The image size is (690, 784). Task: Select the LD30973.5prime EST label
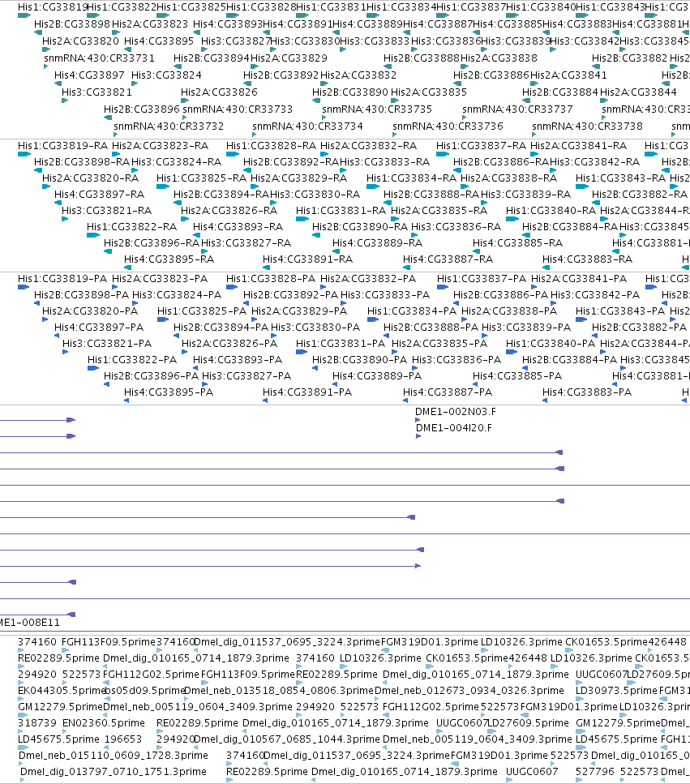pos(616,691)
